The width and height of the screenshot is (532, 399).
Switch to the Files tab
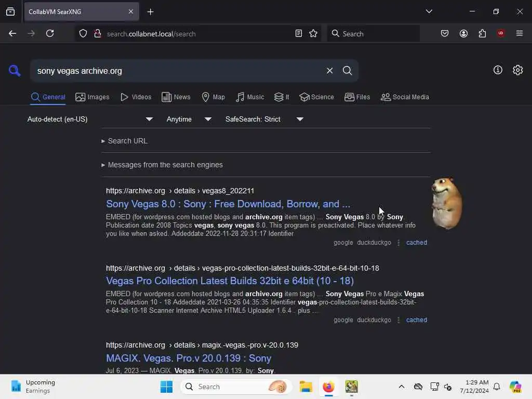tap(357, 97)
